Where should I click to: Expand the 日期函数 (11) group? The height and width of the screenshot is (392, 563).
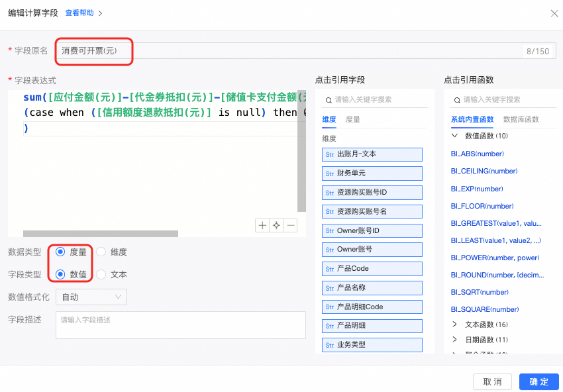[454, 340]
